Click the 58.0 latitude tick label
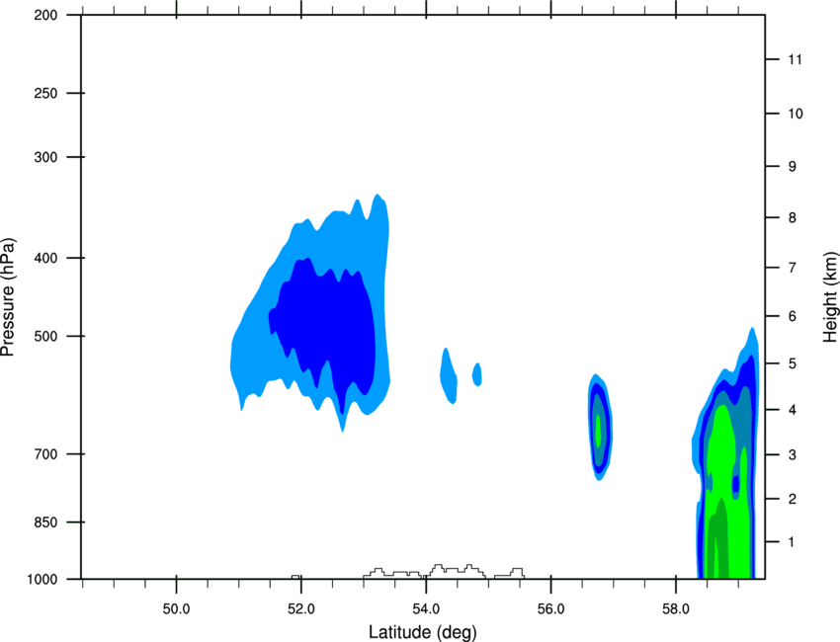The width and height of the screenshot is (840, 642). [x=676, y=609]
